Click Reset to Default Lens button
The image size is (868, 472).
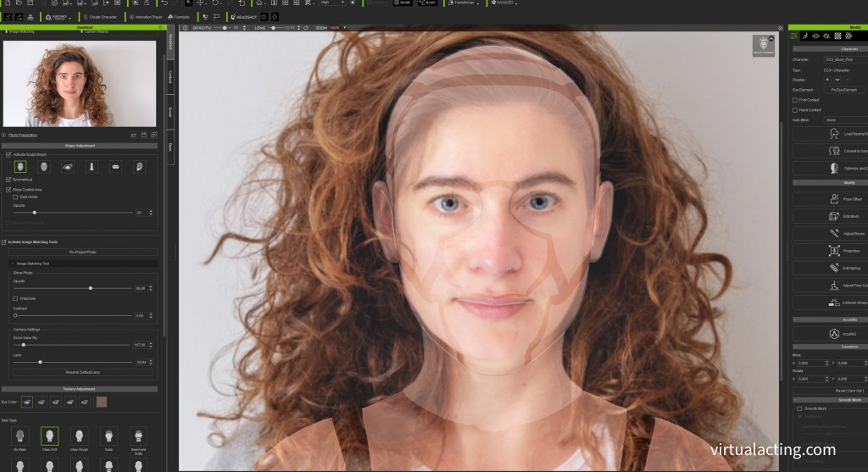(x=82, y=372)
